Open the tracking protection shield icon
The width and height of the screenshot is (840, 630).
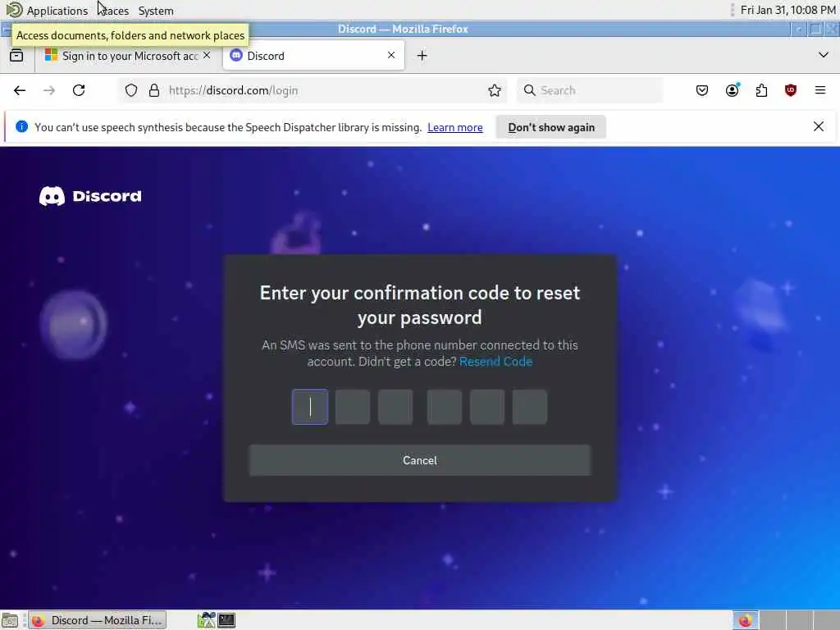pos(131,90)
